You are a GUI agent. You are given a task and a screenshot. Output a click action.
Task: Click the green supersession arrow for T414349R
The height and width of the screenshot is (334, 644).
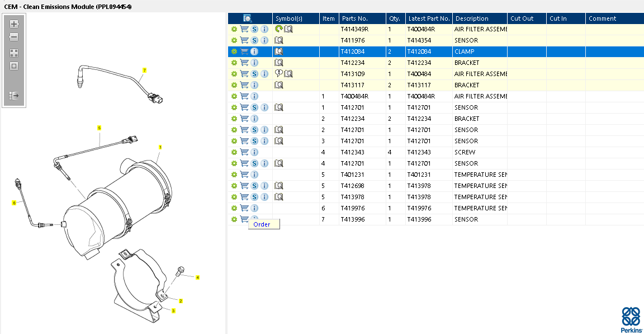pos(278,29)
